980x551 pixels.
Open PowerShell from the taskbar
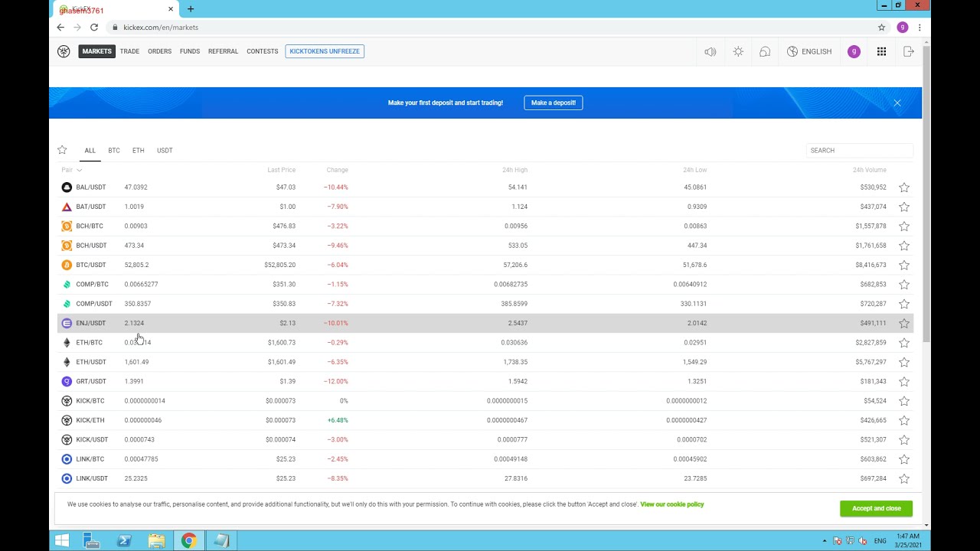pos(124,541)
